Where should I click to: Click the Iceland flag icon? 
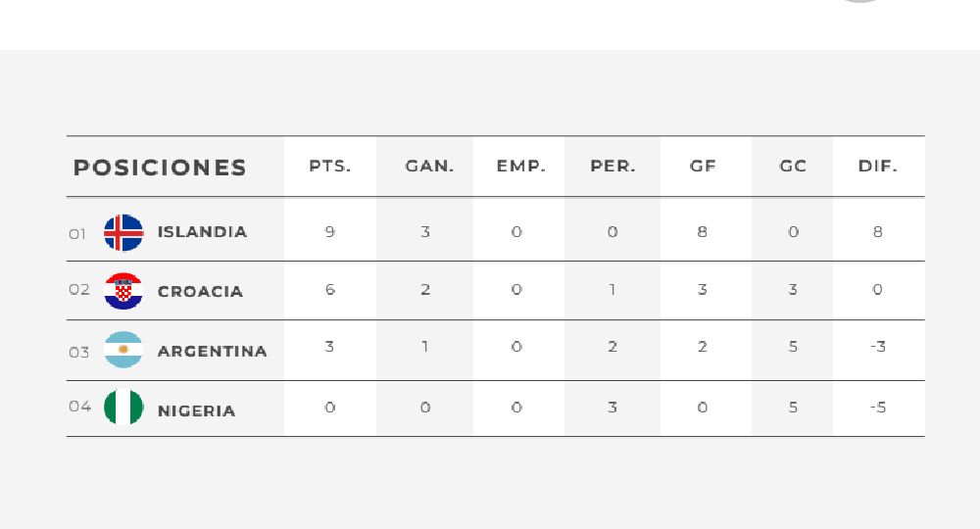[123, 232]
